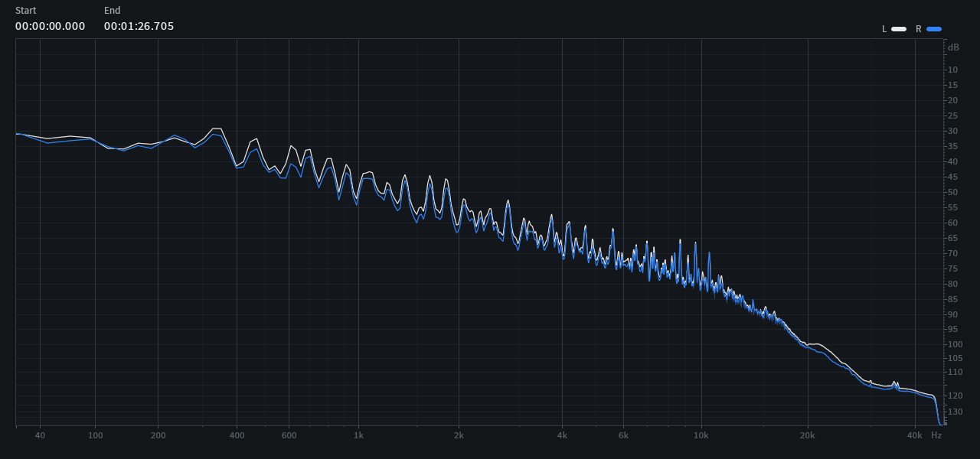This screenshot has height=459, width=980.
Task: Click the 130 dB amplitude scale label
Action: click(953, 412)
